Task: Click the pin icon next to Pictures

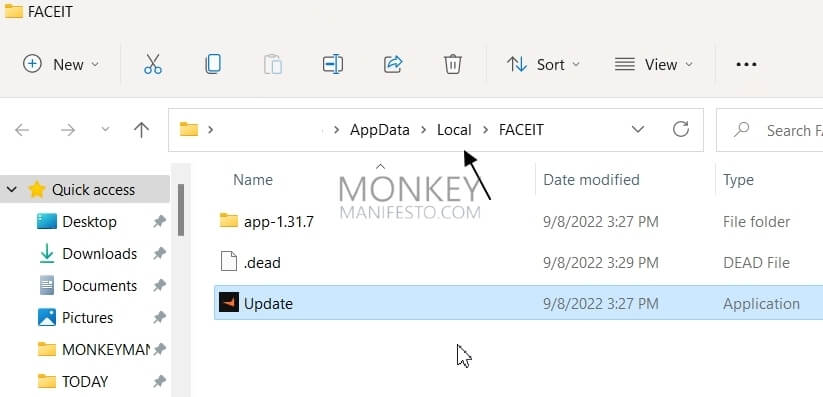Action: click(x=160, y=318)
